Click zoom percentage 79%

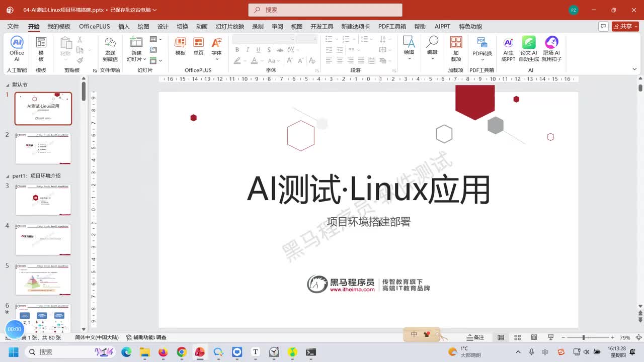click(625, 337)
